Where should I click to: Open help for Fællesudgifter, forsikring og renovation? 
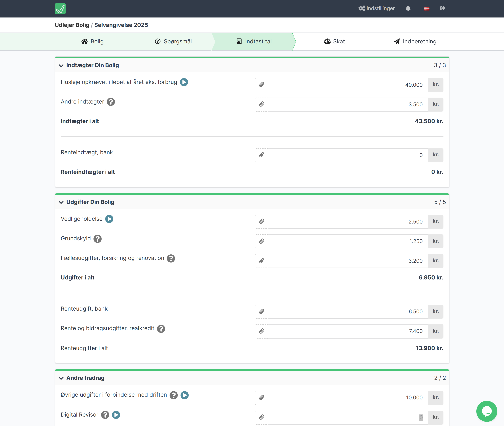pyautogui.click(x=171, y=258)
